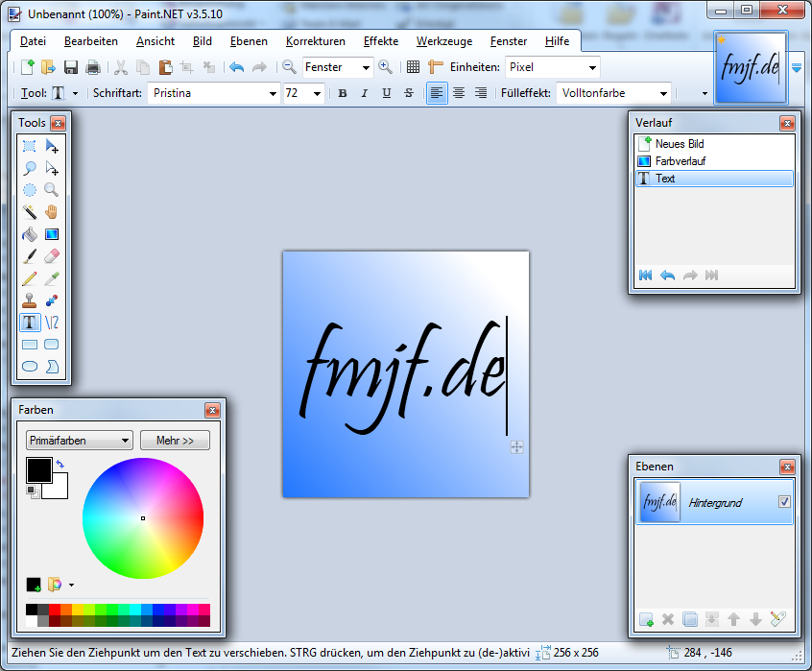This screenshot has width=812, height=671.
Task: Toggle the pixel grid view
Action: [x=413, y=67]
